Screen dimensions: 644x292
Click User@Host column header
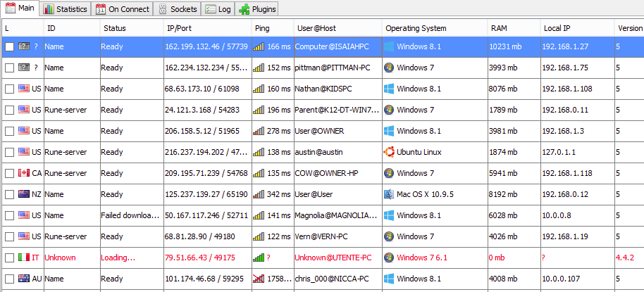[x=338, y=28]
